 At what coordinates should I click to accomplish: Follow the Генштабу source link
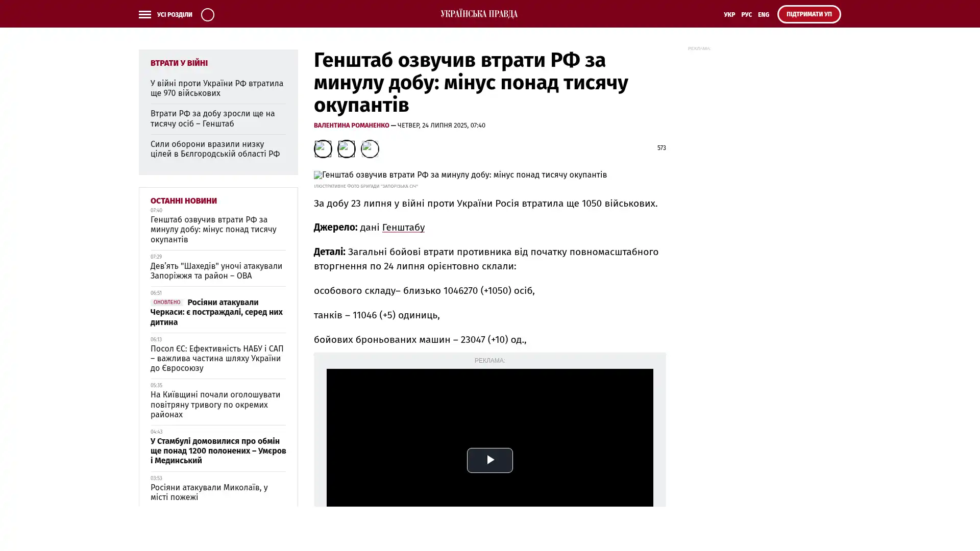point(403,228)
